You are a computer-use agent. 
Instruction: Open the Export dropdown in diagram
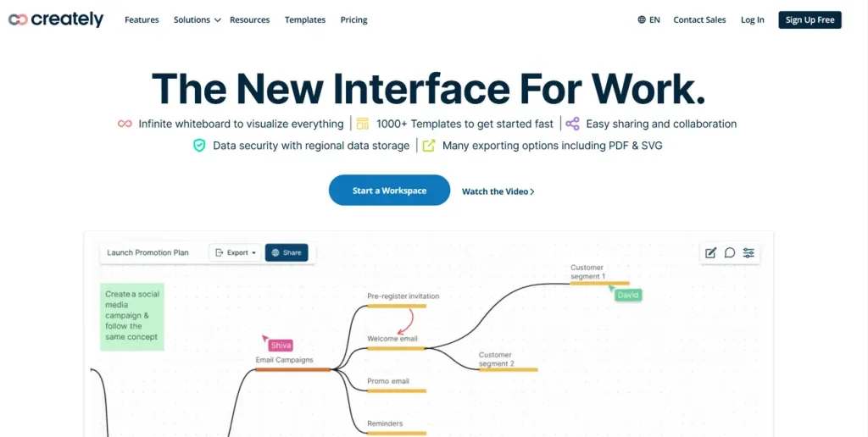coord(236,252)
